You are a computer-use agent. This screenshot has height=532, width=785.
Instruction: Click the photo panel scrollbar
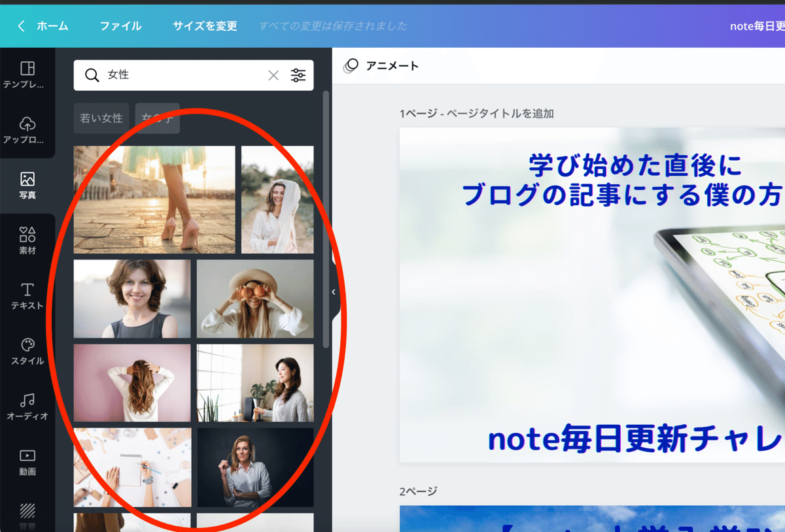326,219
